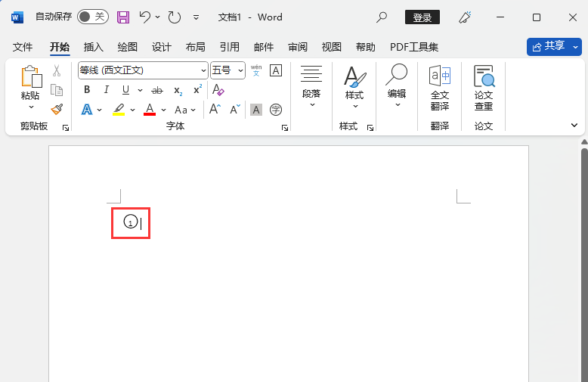Viewport: 588px width, 382px height.
Task: Open the 编辑 editing menu
Action: click(396, 86)
